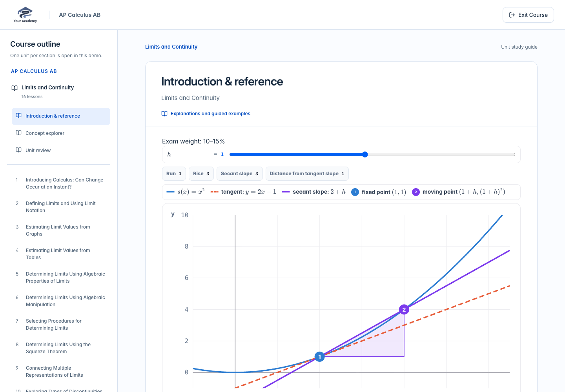This screenshot has height=392, width=565.
Task: Click the dashed orange tangent legend swatch
Action: (214, 192)
